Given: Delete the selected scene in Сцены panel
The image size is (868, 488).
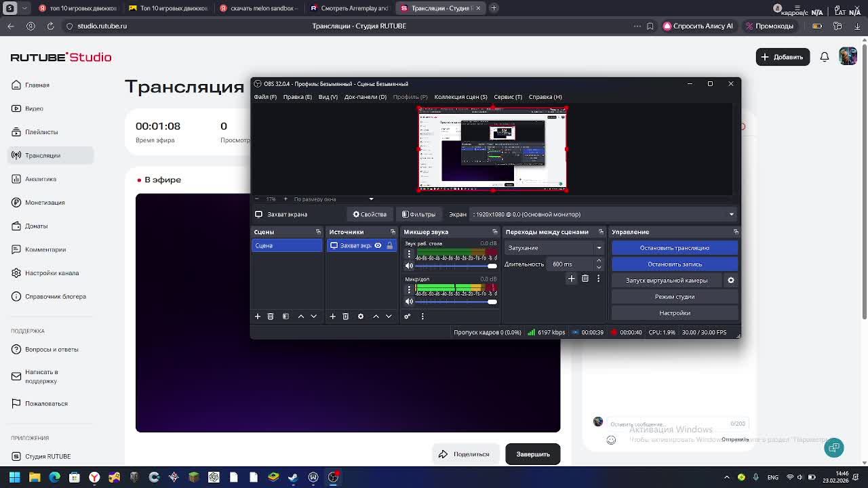Looking at the screenshot, I should (x=271, y=317).
